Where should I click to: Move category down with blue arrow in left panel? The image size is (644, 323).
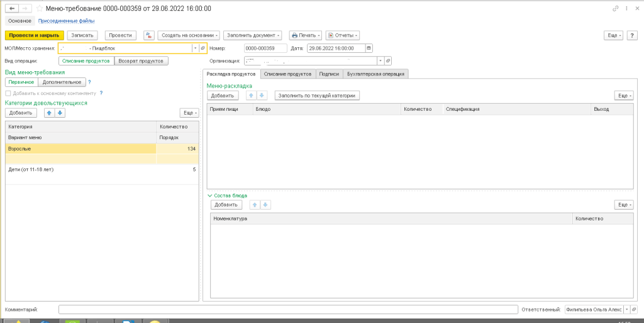60,113
